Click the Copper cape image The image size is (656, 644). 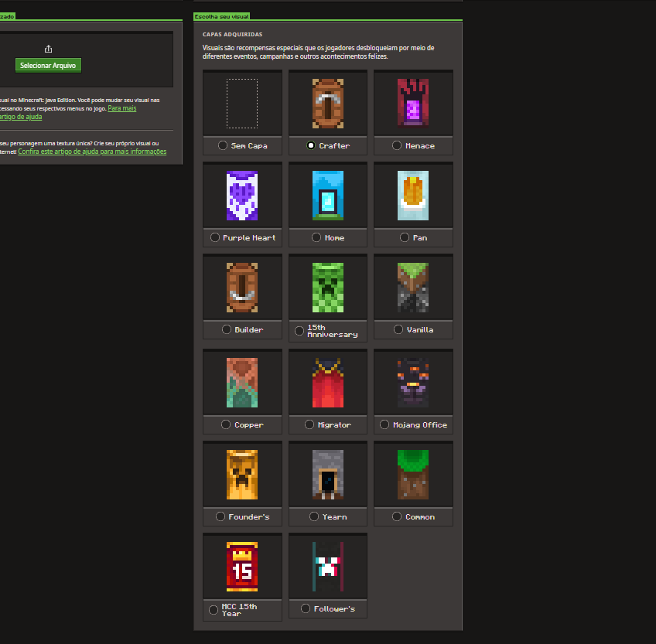coord(242,383)
